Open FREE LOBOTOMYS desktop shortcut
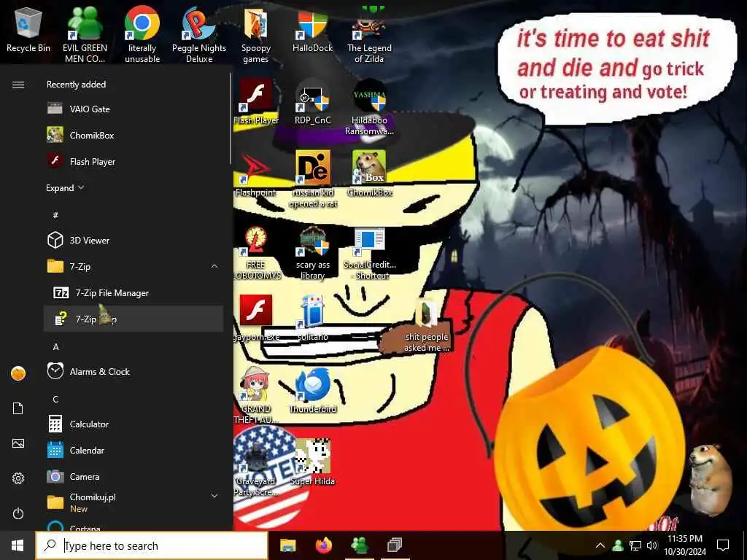This screenshot has width=747, height=560. 256,252
